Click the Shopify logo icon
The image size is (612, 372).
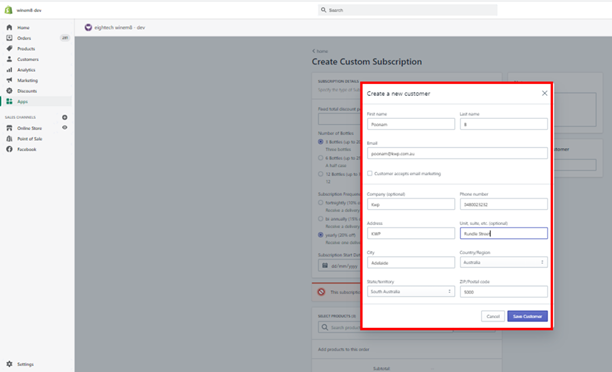coord(8,10)
